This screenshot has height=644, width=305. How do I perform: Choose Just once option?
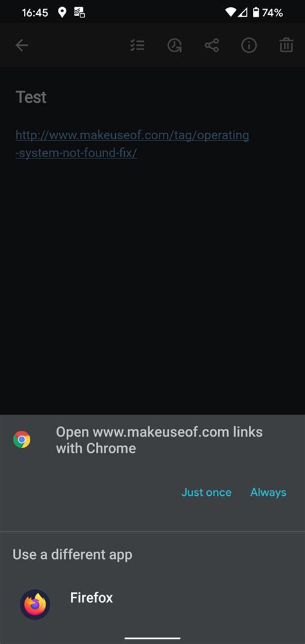click(207, 492)
